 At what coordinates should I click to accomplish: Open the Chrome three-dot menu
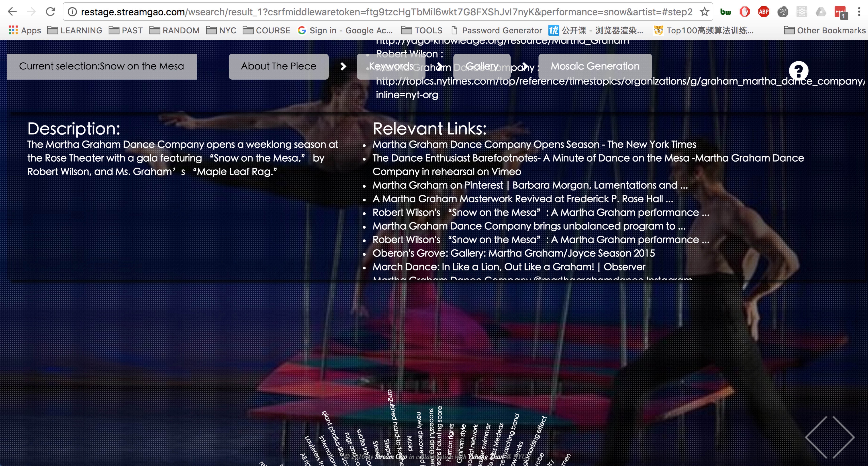(x=859, y=12)
